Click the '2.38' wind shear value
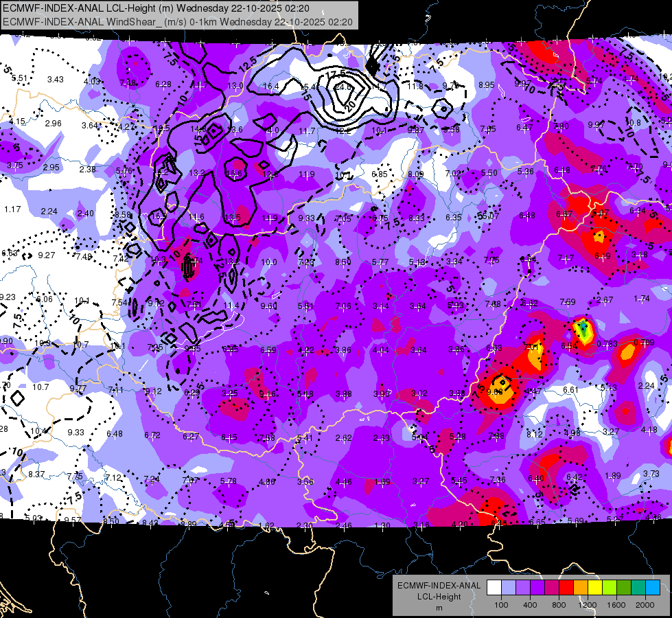 (87, 170)
